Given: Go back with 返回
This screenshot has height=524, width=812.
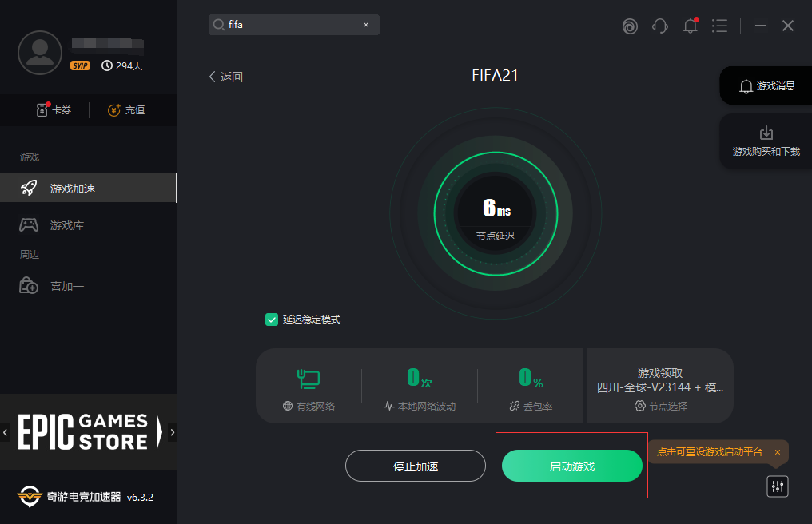Looking at the screenshot, I should pyautogui.click(x=226, y=77).
